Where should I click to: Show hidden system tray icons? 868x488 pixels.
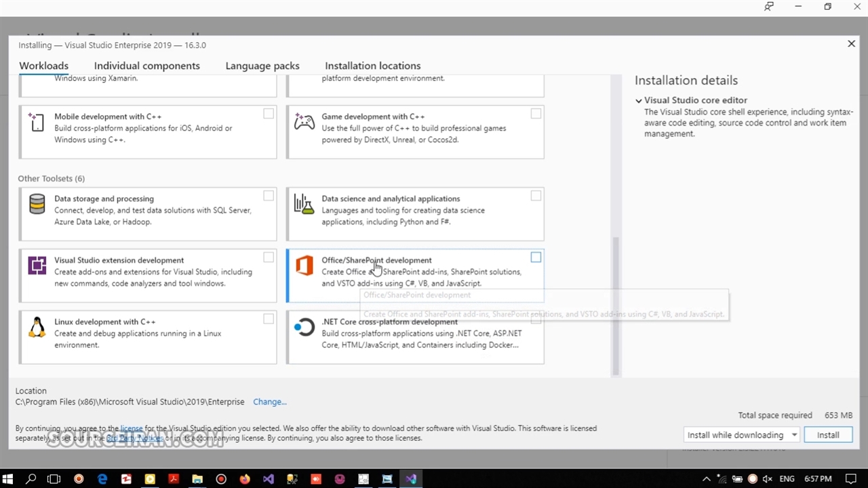point(707,479)
